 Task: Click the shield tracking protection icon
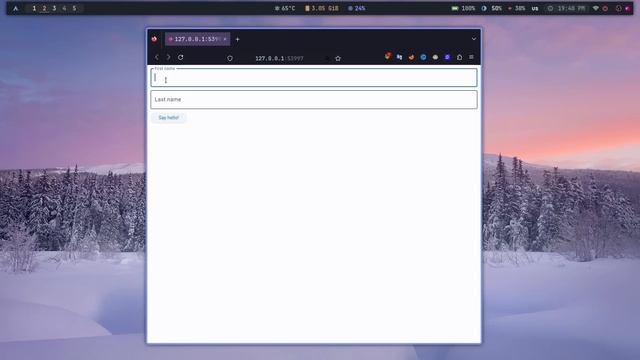(230, 58)
